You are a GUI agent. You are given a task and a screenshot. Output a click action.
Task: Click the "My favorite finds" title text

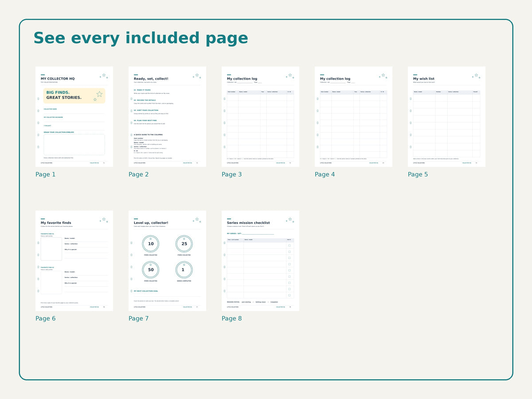click(56, 223)
